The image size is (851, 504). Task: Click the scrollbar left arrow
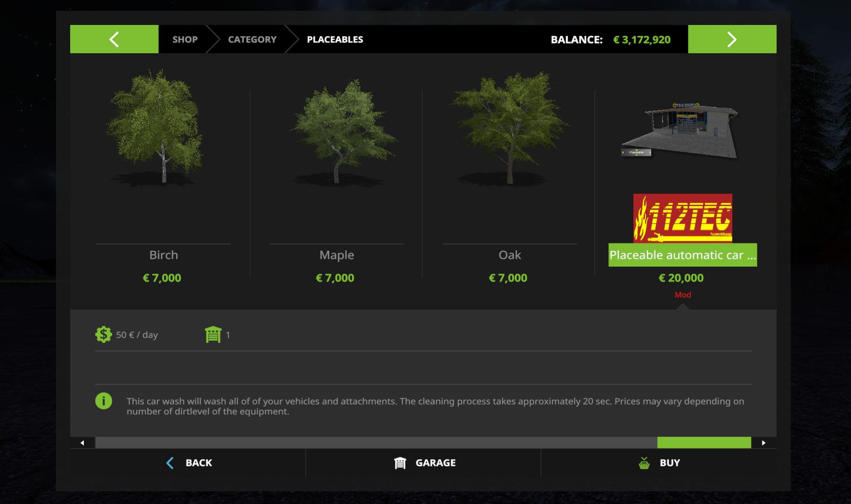click(82, 443)
